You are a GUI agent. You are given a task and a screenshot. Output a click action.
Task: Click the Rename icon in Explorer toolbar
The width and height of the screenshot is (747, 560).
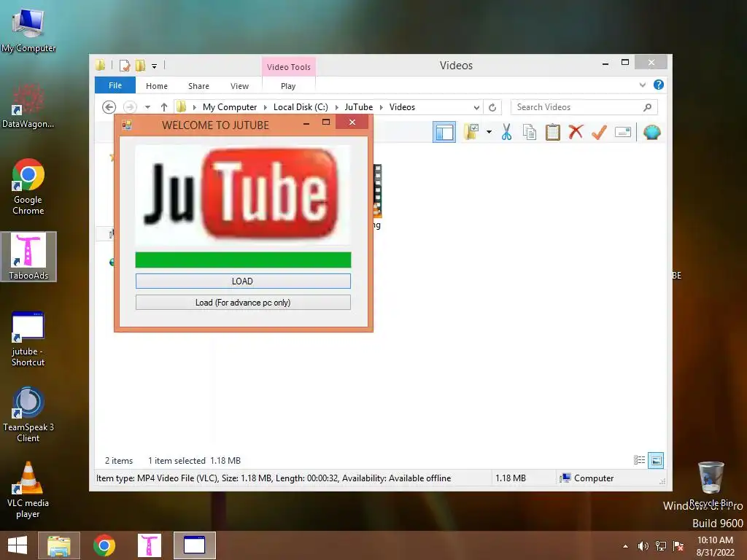[623, 132]
